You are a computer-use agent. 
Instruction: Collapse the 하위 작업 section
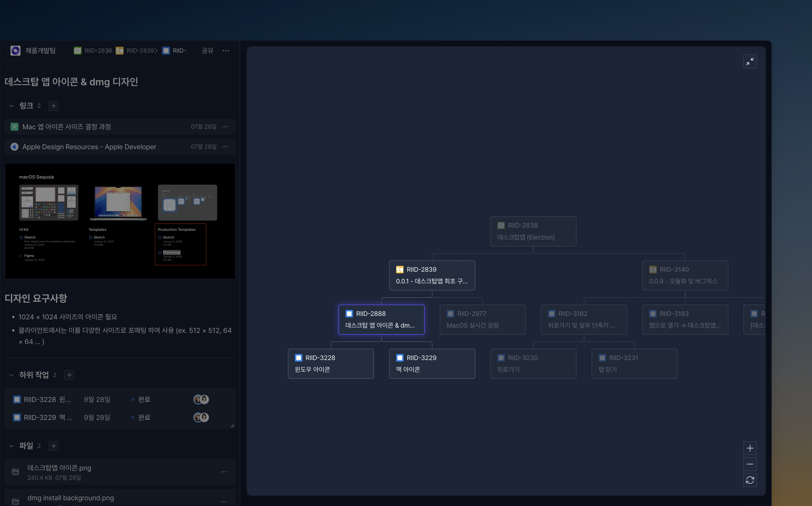click(11, 375)
